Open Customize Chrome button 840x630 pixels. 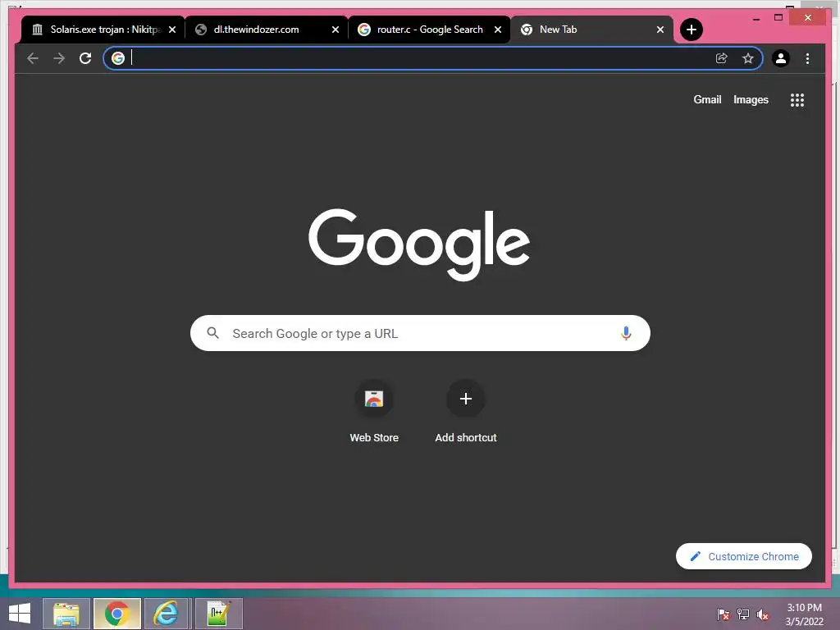[x=743, y=557]
